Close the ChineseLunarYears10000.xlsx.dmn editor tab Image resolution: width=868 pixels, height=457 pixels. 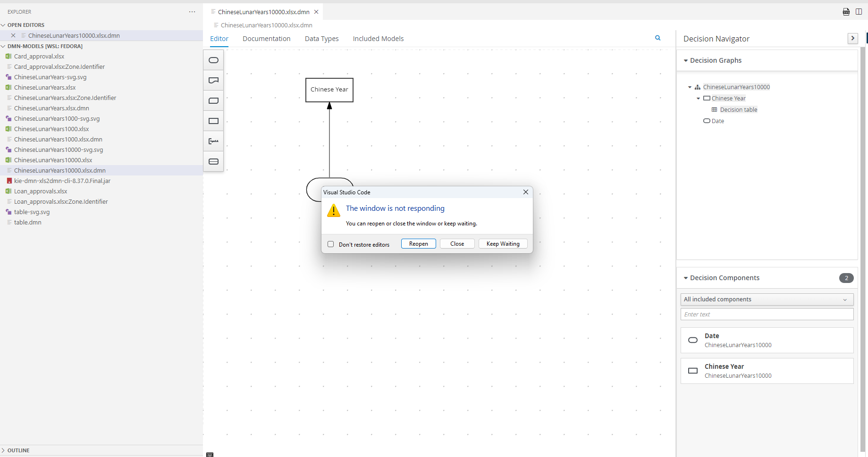point(316,12)
